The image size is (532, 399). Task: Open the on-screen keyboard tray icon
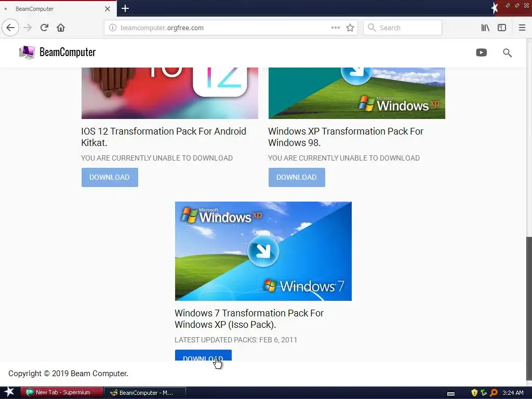pos(450,393)
